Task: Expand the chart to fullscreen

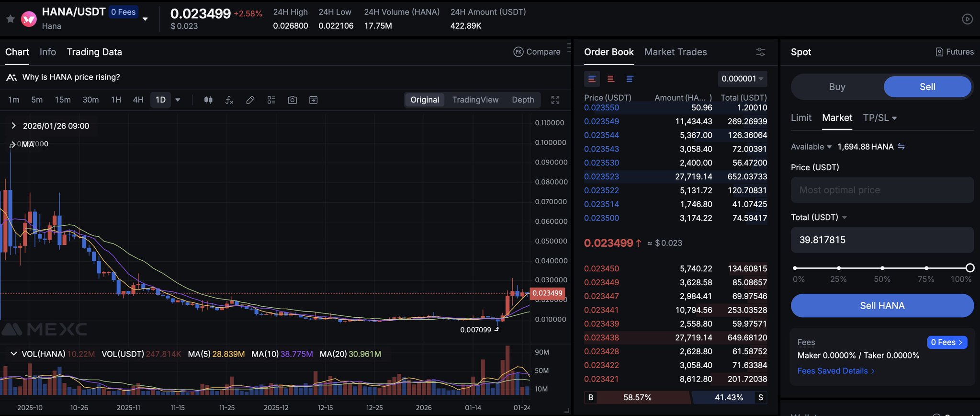Action: (555, 100)
